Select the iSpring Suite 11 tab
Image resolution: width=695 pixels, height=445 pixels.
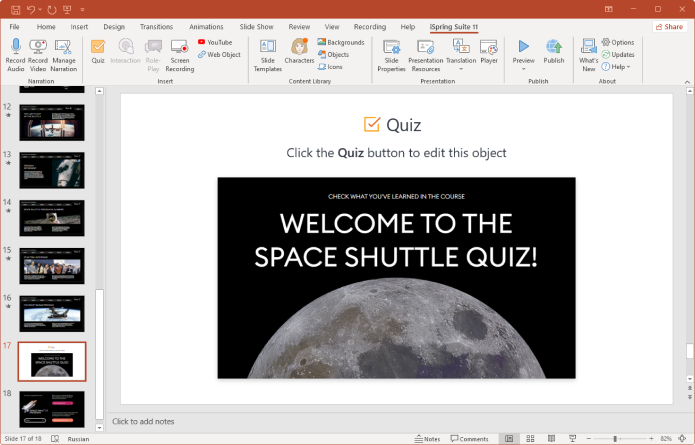coord(453,27)
